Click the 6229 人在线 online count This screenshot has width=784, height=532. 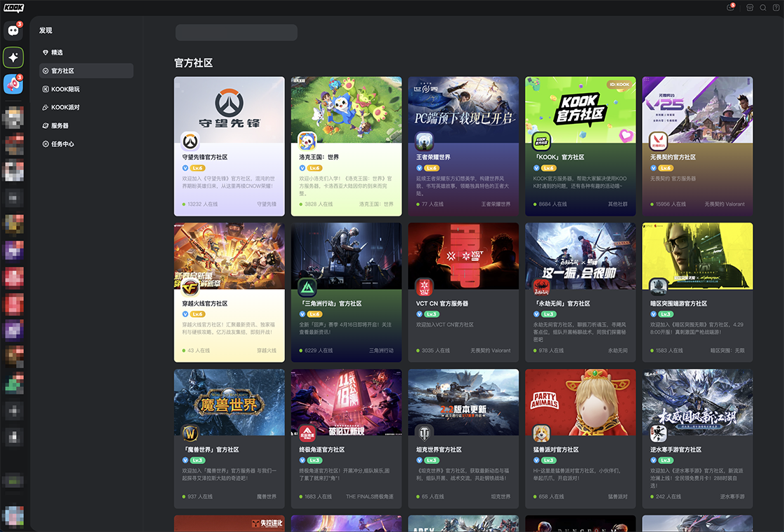point(316,351)
